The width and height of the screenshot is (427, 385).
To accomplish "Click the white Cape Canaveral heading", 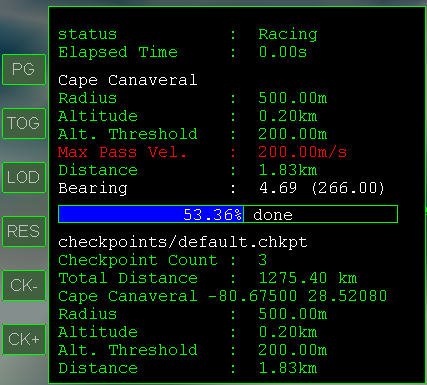I will tap(128, 80).
